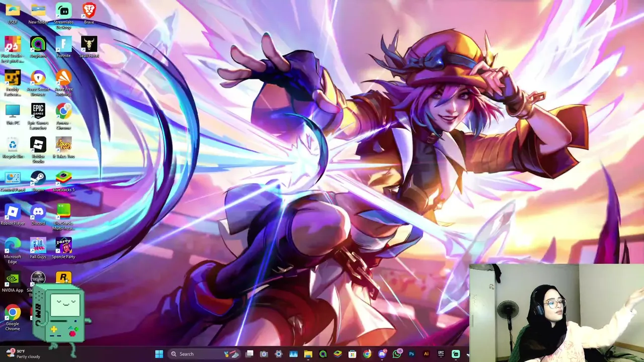Launch Illustrator from the taskbar

click(426, 354)
